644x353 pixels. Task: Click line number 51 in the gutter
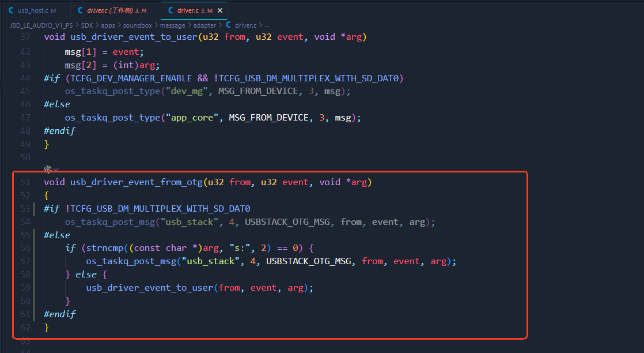tap(25, 182)
